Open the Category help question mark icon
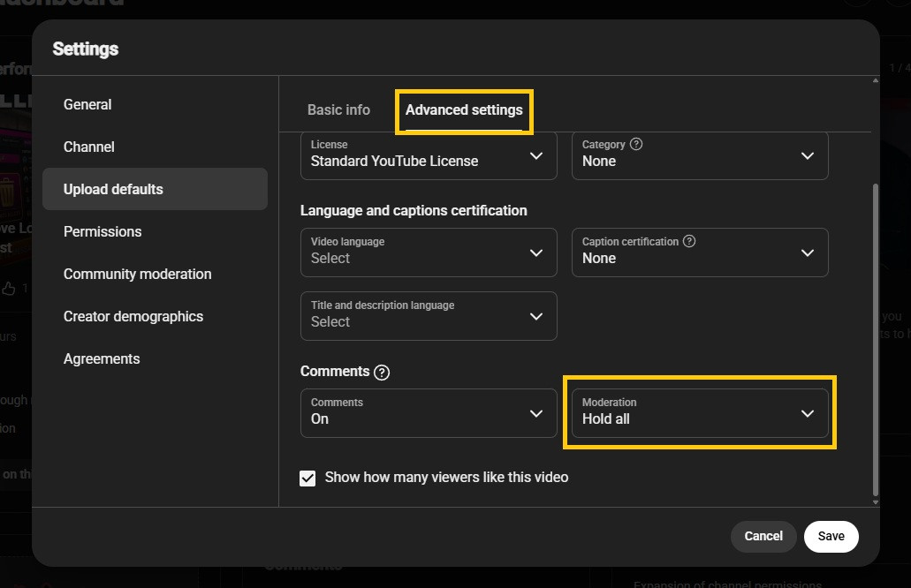Image resolution: width=911 pixels, height=588 pixels. click(636, 144)
